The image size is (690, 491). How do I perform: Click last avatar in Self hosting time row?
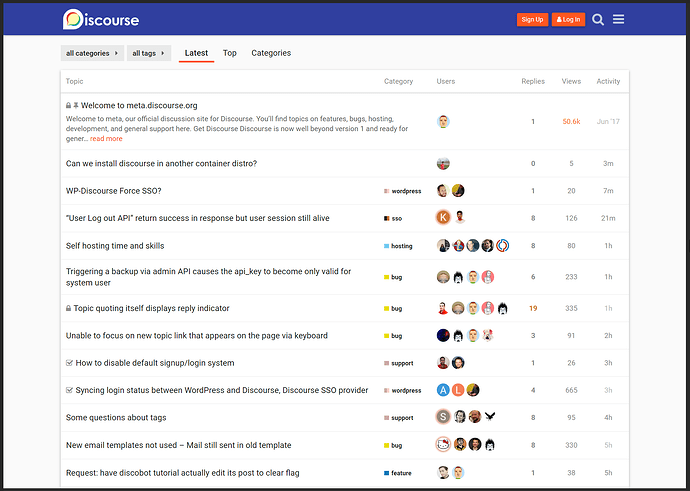pos(503,246)
